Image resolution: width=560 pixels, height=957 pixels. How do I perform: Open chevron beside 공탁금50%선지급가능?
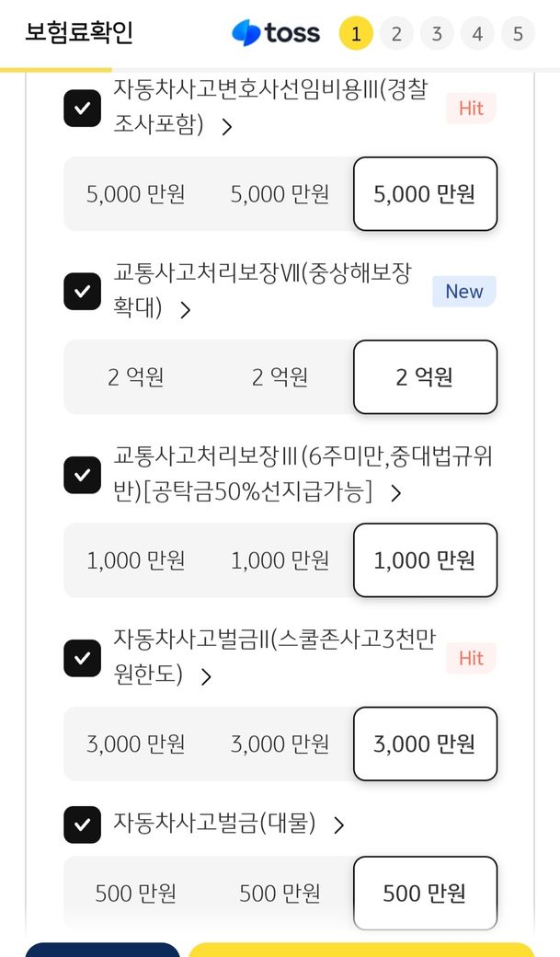[396, 493]
